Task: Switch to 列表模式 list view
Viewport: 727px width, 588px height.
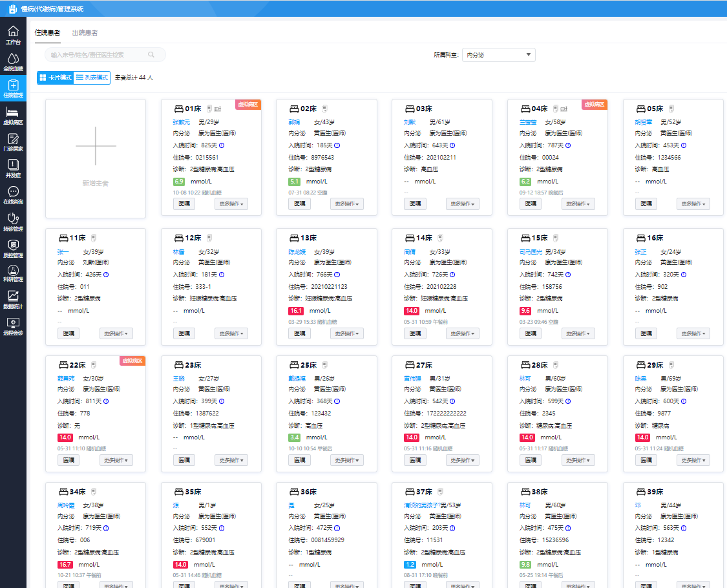Action: click(x=92, y=78)
